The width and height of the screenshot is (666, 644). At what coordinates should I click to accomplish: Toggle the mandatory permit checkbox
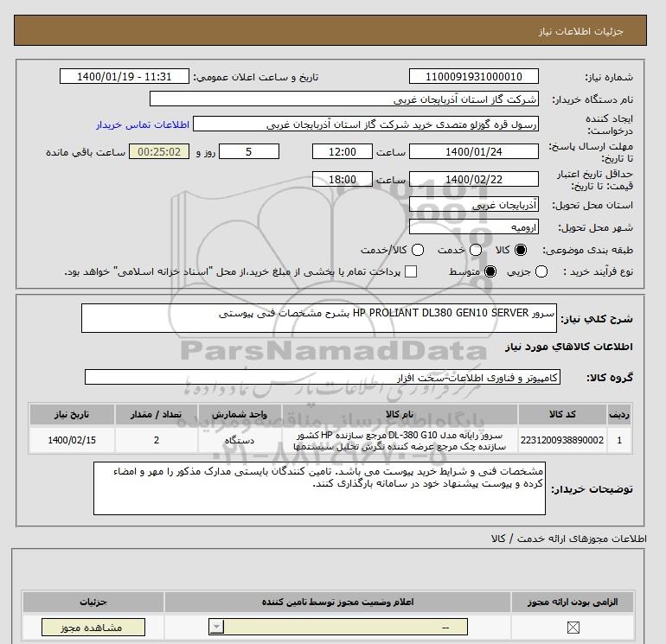573,628
